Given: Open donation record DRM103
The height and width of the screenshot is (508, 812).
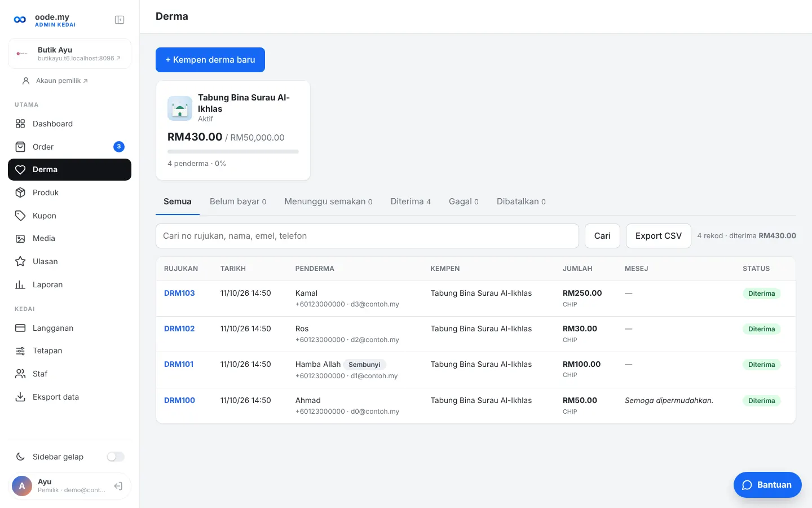Looking at the screenshot, I should [x=179, y=293].
